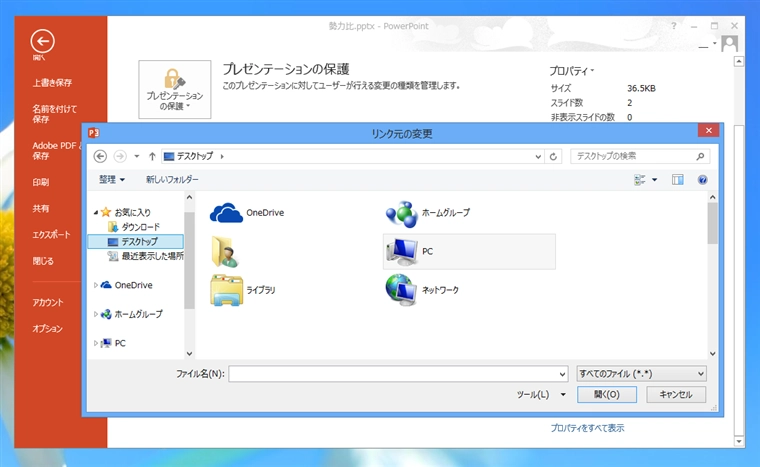This screenshot has height=467, width=760.
Task: Select the ホームグループ item in file list
Action: click(428, 213)
